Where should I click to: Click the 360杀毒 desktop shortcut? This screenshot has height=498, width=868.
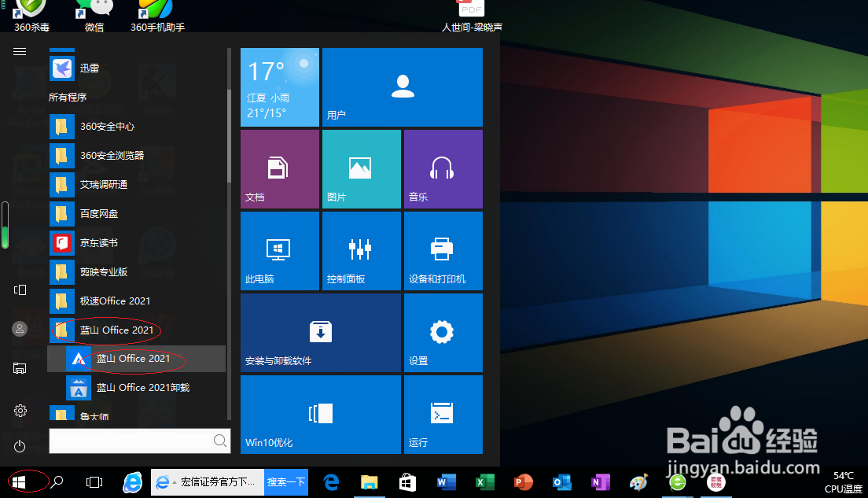point(31,16)
